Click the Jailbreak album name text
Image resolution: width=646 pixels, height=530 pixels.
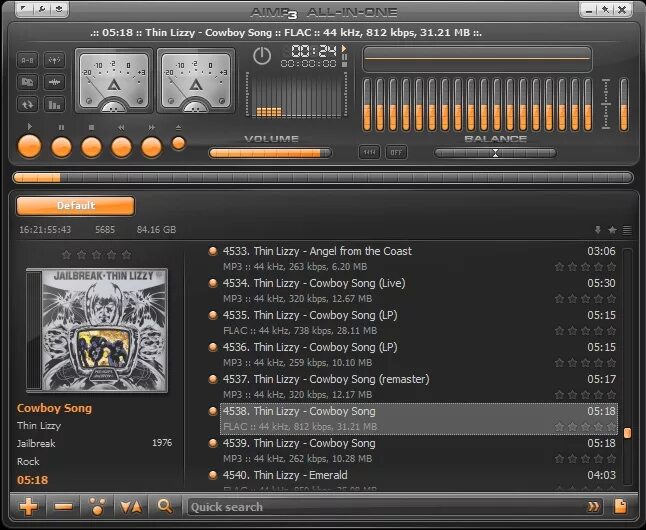click(36, 443)
